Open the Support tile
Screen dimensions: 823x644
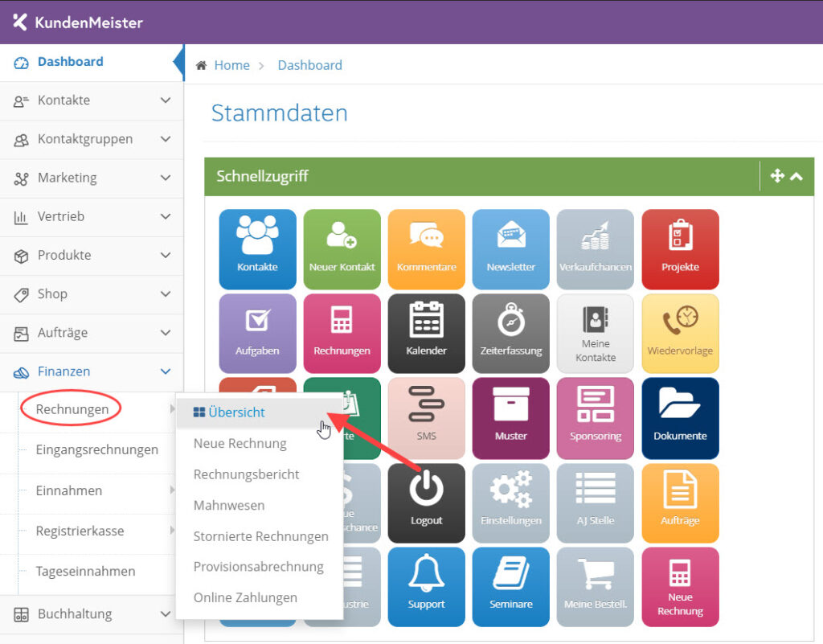[426, 587]
